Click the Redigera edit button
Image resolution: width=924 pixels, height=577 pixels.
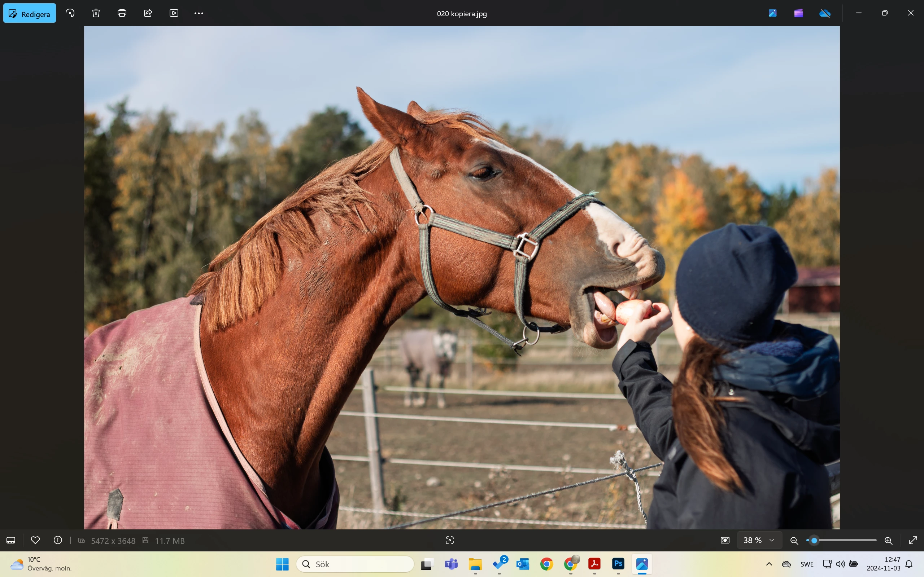[29, 13]
